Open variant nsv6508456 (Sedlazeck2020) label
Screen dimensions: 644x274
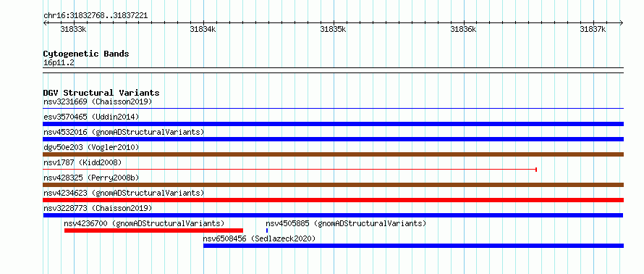[259, 238]
